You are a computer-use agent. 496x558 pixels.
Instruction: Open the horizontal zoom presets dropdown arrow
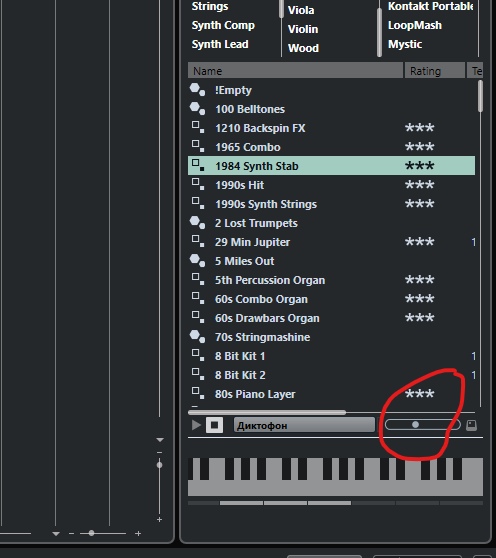[56, 533]
